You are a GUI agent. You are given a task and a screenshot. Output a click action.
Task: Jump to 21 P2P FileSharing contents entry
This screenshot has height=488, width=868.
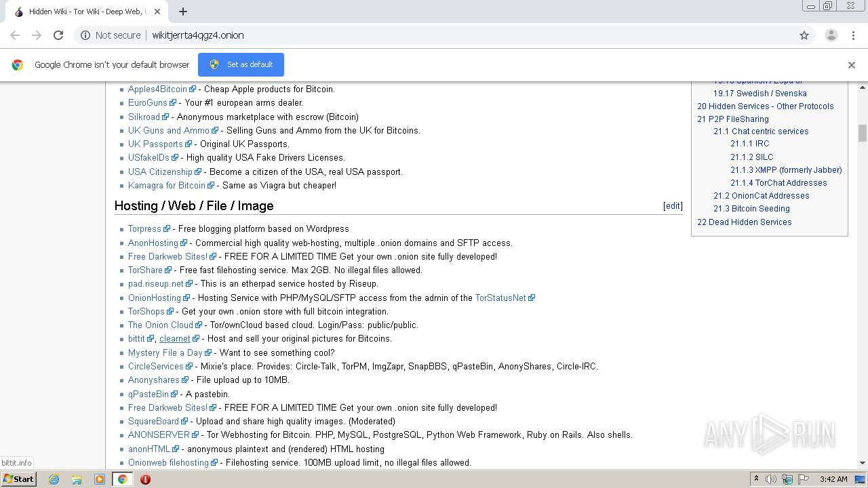(733, 119)
